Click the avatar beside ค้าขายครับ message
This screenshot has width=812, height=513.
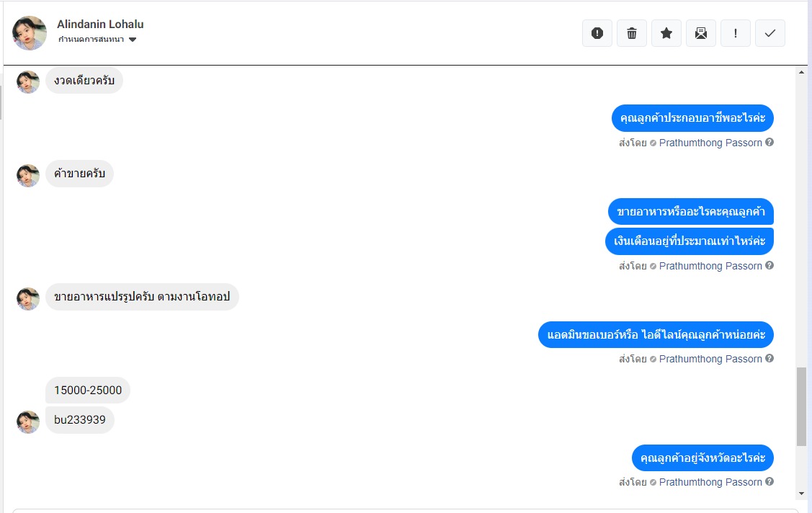pos(28,175)
